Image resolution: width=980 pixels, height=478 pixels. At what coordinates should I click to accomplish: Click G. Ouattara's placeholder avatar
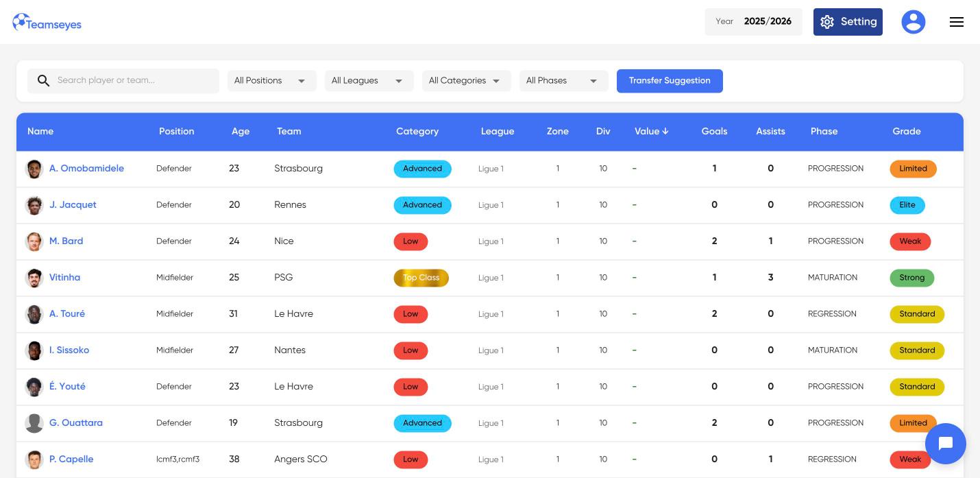pyautogui.click(x=34, y=423)
